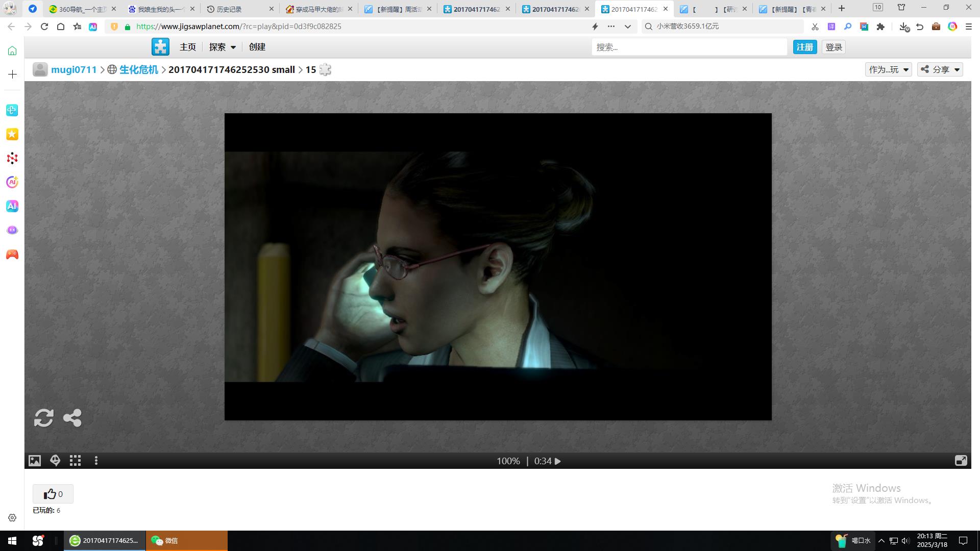This screenshot has height=551, width=980.
Task: Click the browser search box
Action: click(722, 27)
